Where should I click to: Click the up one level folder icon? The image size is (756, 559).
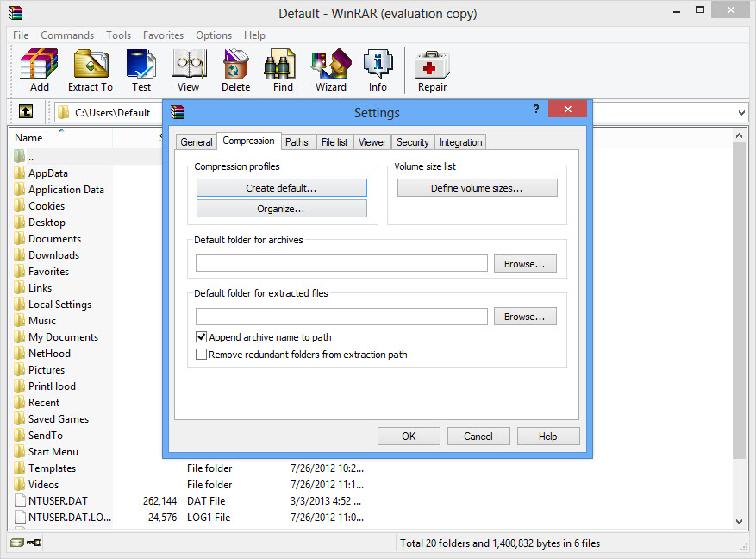[26, 112]
